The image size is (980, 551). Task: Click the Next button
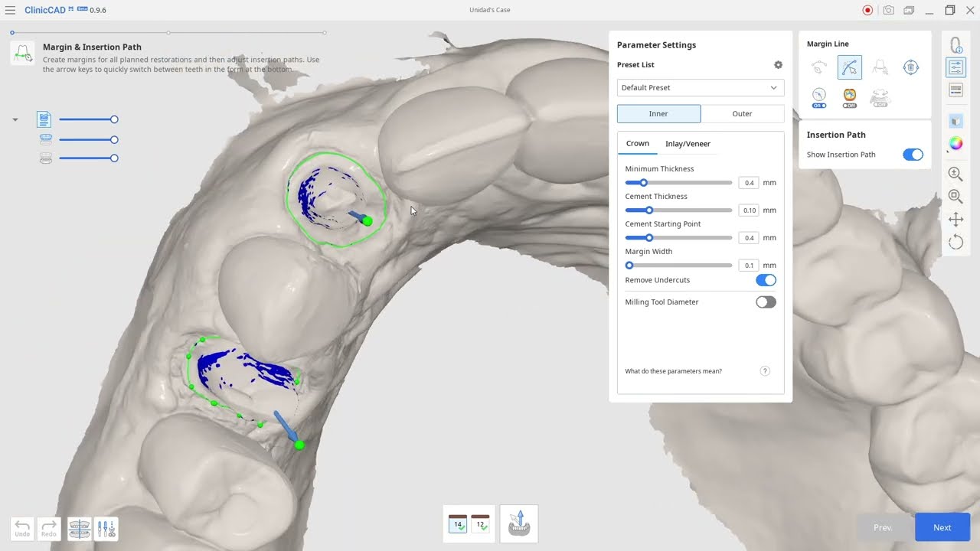(942, 527)
